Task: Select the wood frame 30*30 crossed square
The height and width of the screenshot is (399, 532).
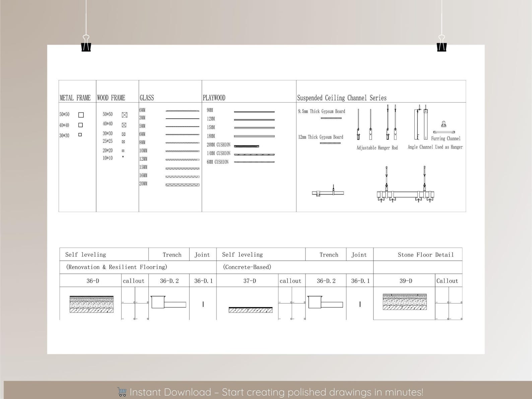Action: pyautogui.click(x=124, y=134)
